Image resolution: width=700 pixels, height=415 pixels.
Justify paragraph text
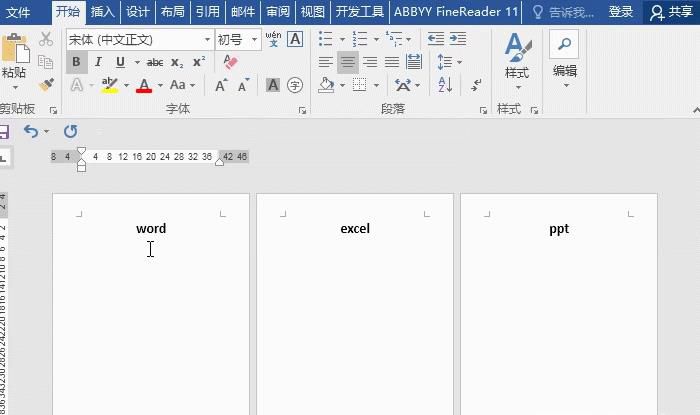click(x=392, y=62)
